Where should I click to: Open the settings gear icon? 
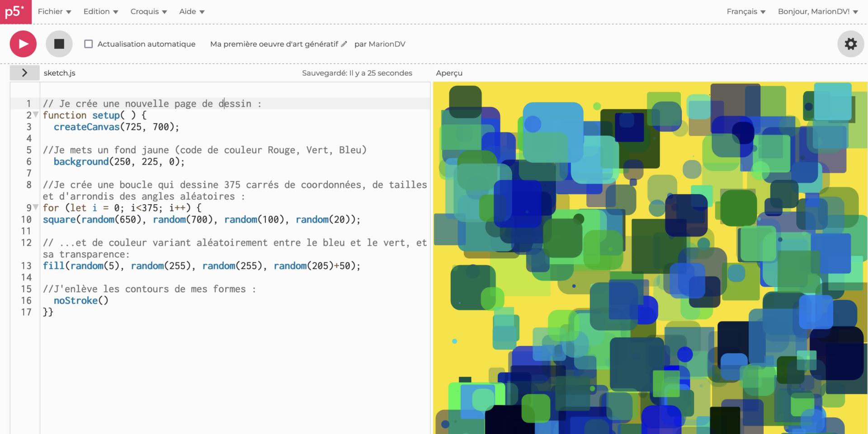pos(850,44)
